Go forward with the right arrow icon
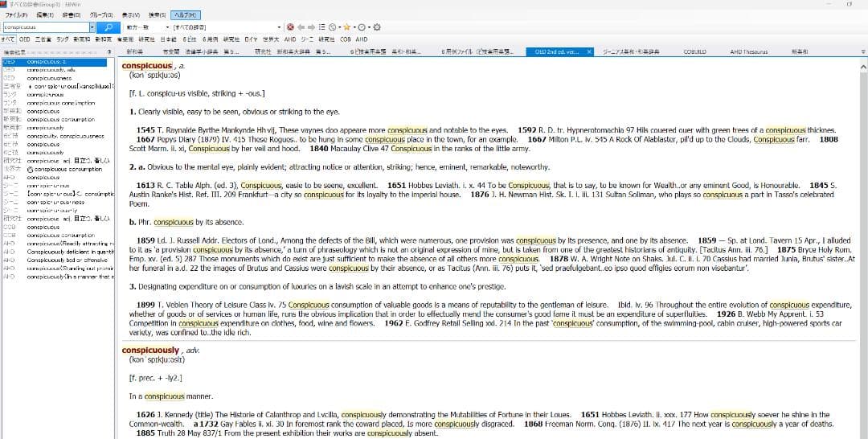The width and height of the screenshot is (868, 439). pos(311,27)
